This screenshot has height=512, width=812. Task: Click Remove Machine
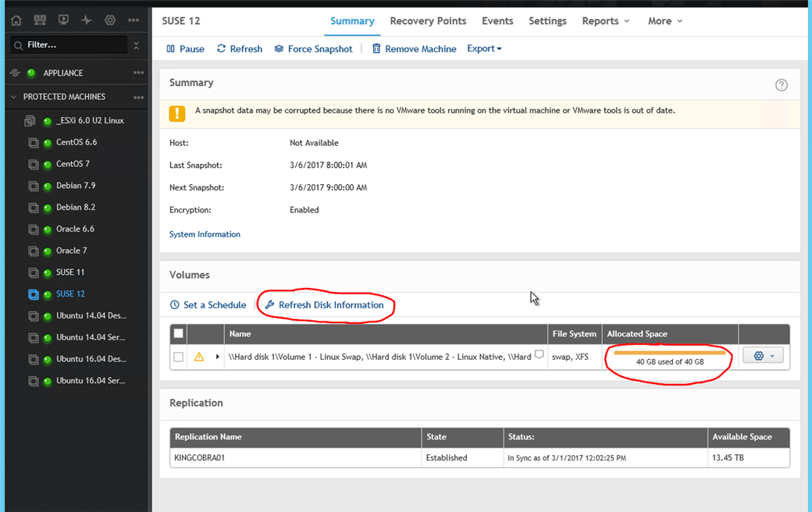[415, 49]
